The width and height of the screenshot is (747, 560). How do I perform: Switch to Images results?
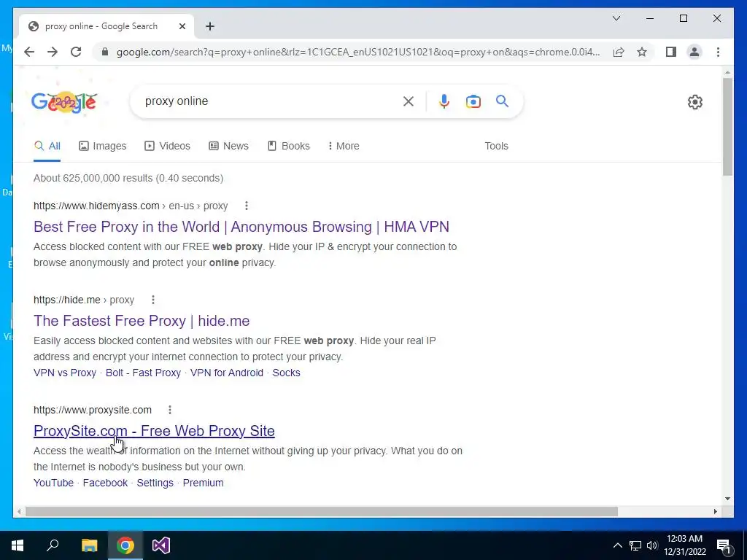[102, 146]
